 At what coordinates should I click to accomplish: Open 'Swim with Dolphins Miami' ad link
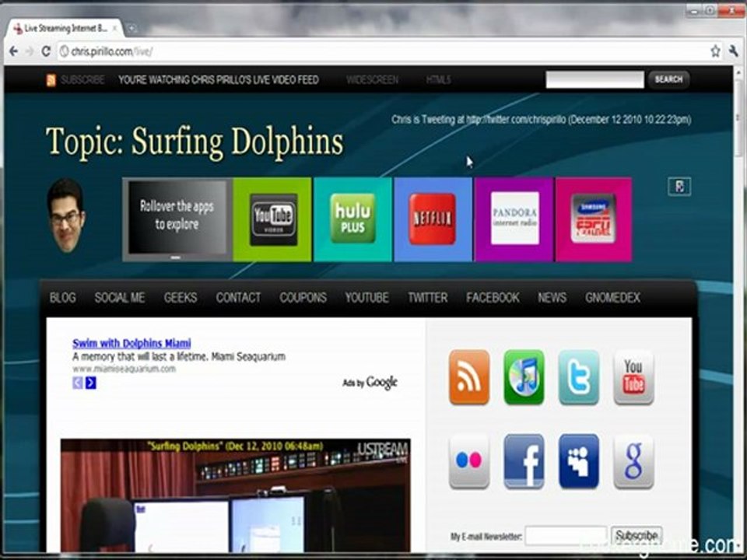132,343
